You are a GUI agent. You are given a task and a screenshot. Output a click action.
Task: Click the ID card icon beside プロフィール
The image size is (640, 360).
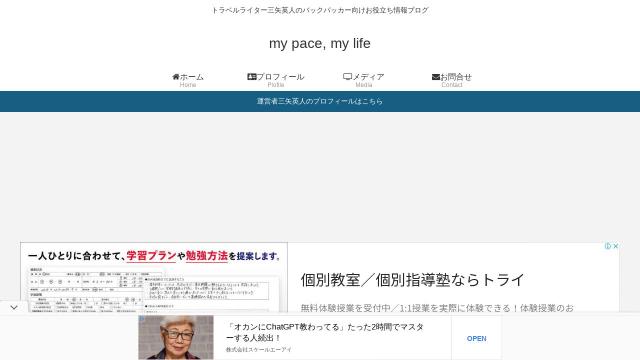(x=252, y=77)
